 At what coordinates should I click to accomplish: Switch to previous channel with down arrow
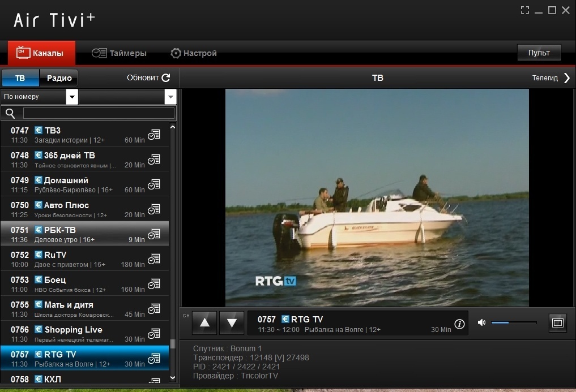click(232, 322)
